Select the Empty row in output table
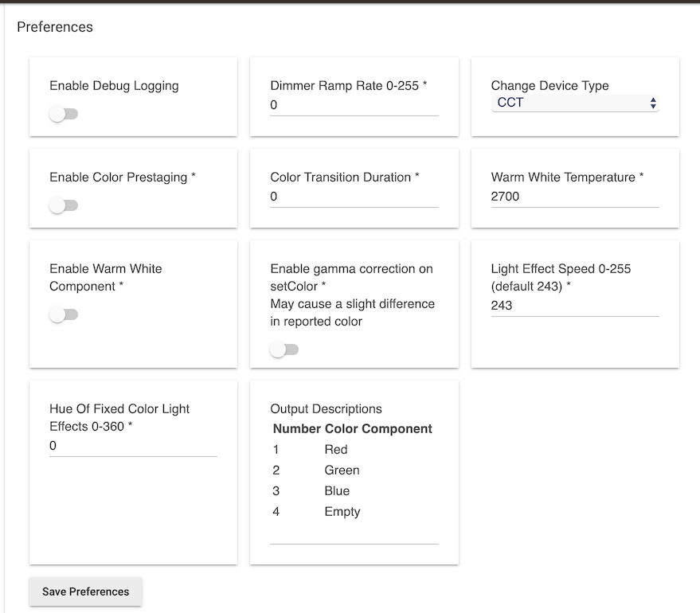The height and width of the screenshot is (613, 700). click(x=342, y=512)
